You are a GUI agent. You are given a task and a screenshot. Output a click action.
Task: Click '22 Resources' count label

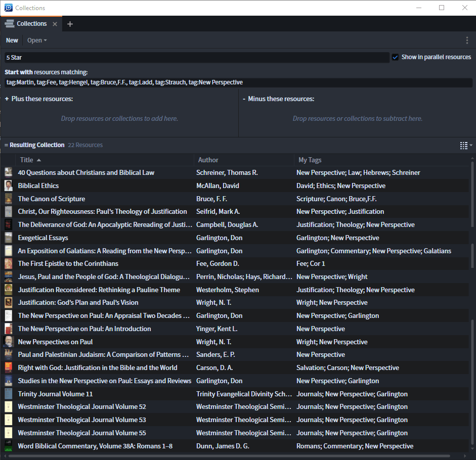click(85, 145)
